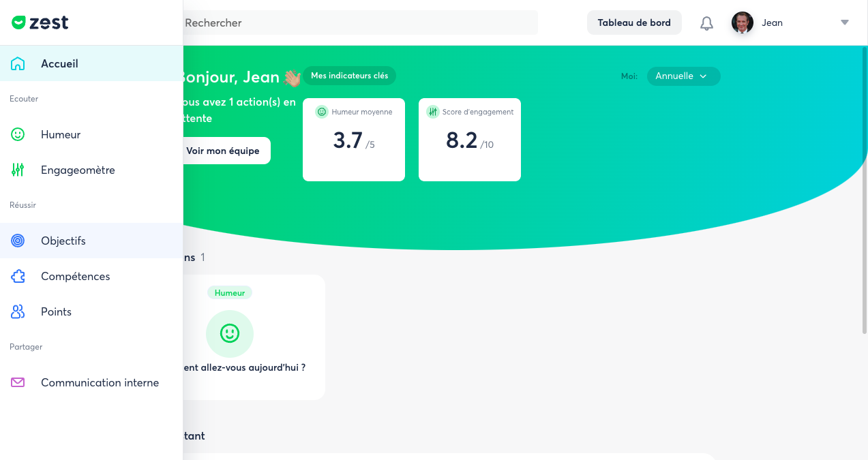The image size is (868, 460).
Task: Open the notifications bell
Action: (x=706, y=23)
